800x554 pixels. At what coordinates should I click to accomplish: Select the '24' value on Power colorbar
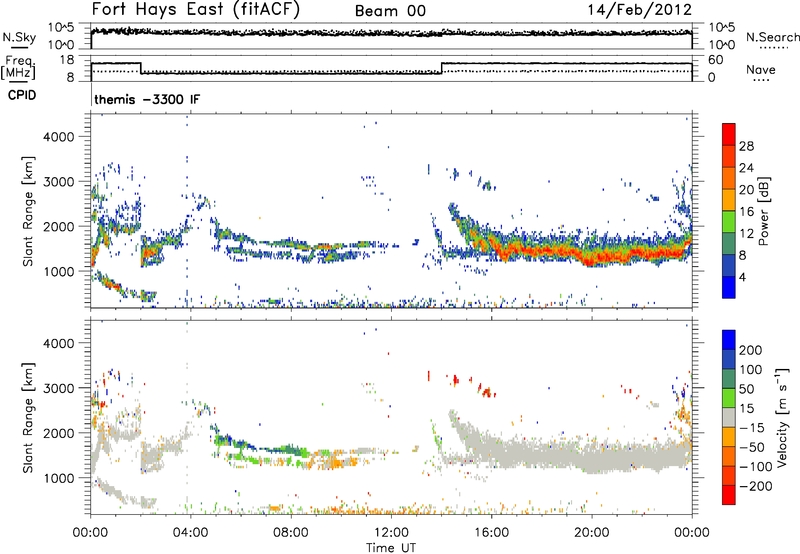click(x=746, y=168)
